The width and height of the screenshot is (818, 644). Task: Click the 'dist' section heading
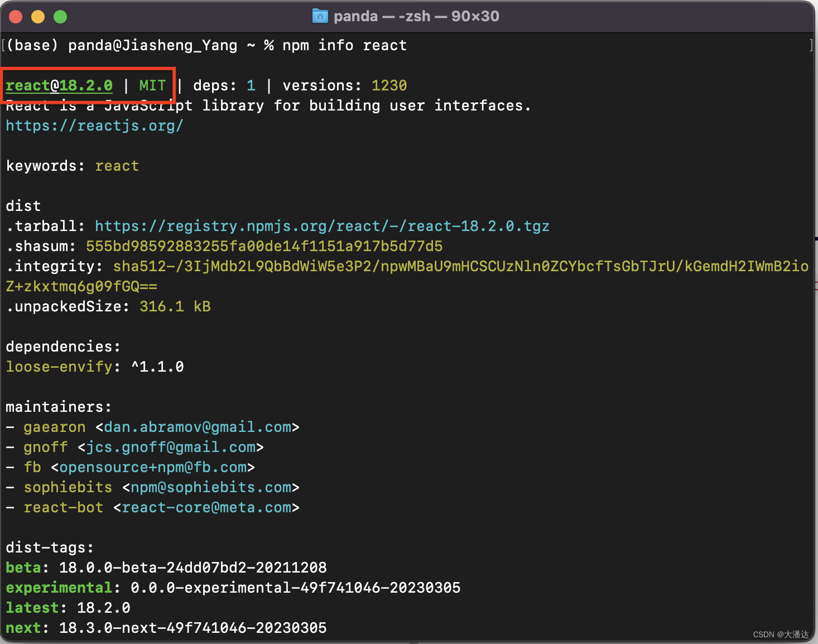coord(23,206)
